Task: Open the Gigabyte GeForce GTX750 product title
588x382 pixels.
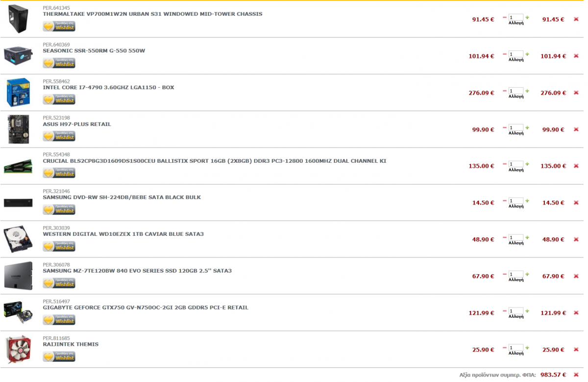Action: pos(146,307)
